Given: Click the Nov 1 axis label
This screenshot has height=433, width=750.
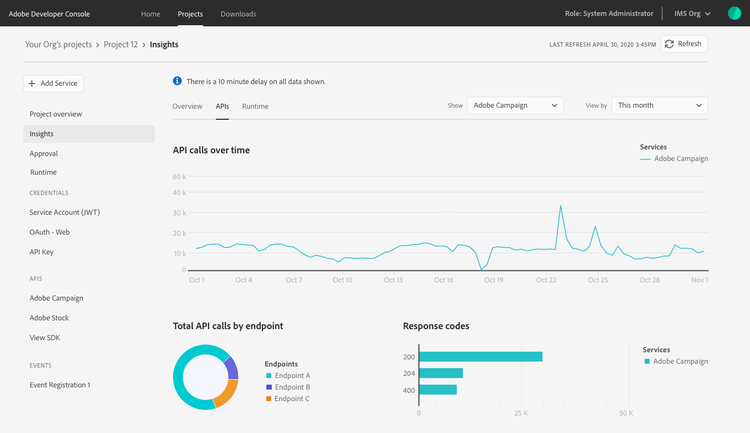Looking at the screenshot, I should point(699,280).
